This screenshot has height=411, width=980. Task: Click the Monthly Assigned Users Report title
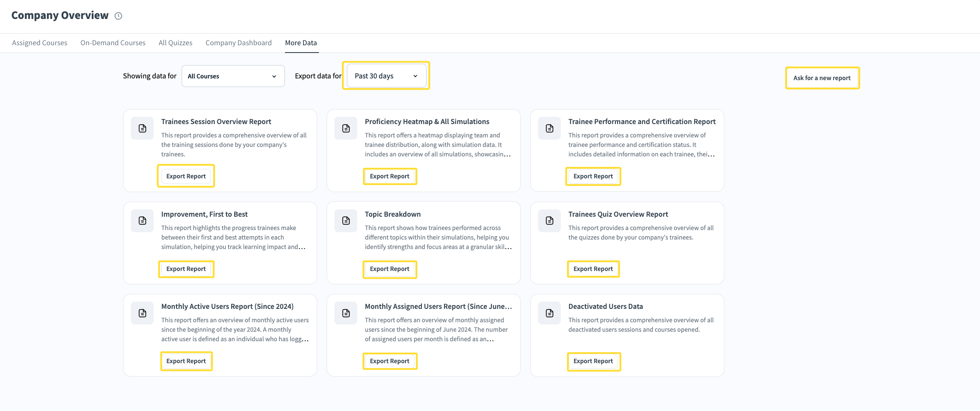pos(438,306)
